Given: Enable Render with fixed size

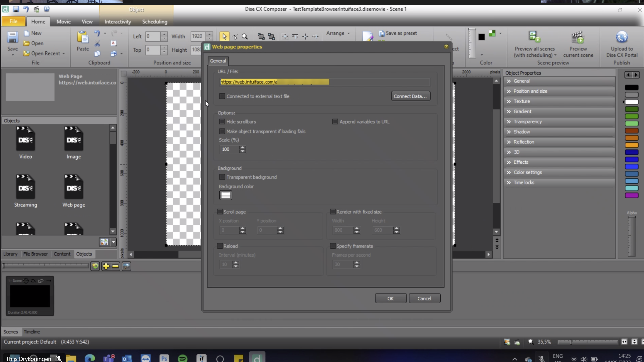Looking at the screenshot, I should click(x=333, y=212).
